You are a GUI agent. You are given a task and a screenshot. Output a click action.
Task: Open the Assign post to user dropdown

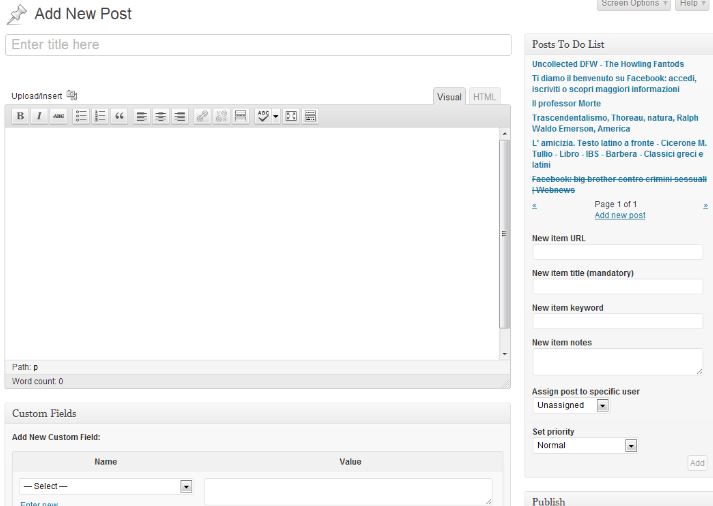click(x=571, y=405)
